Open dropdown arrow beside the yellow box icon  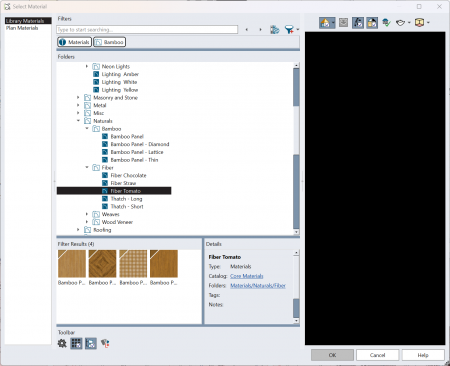428,23
